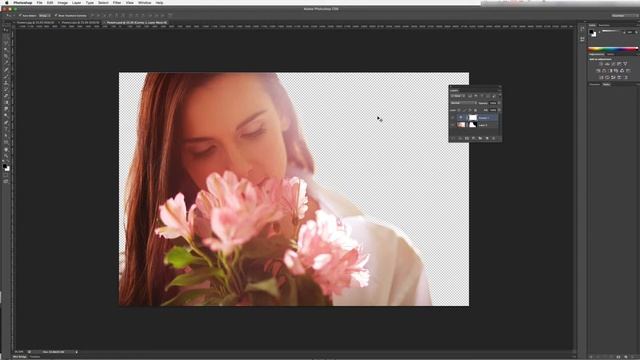Screen dimensions: 640x360
Task: Open the Layers filter Kind dropdown
Action: pyautogui.click(x=458, y=96)
